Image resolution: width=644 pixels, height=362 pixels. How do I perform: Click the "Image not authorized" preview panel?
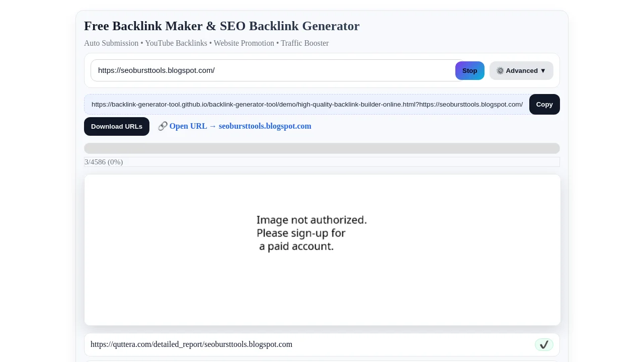(323, 250)
